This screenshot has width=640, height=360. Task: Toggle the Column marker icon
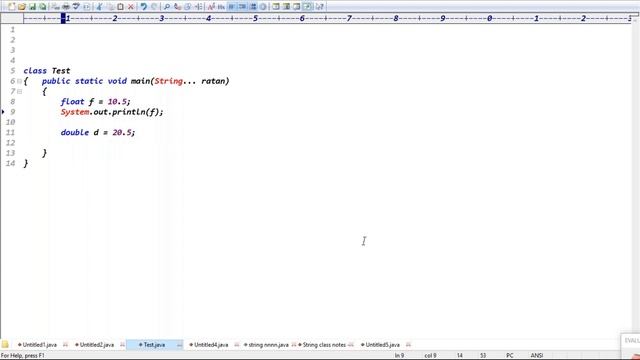(x=253, y=7)
